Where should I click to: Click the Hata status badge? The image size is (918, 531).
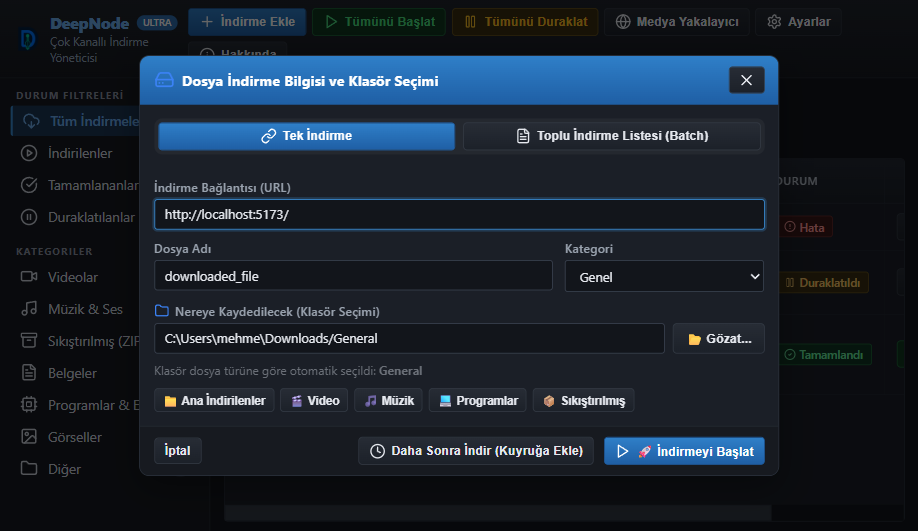[x=806, y=227]
